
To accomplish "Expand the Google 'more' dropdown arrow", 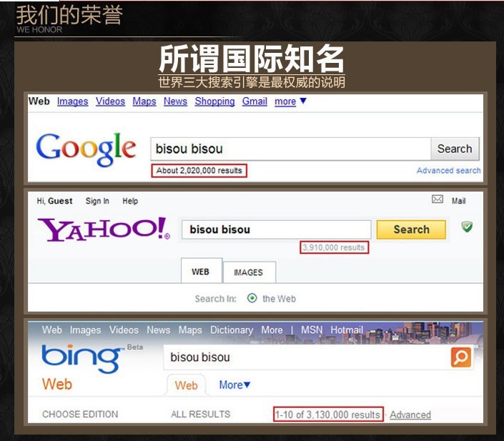I will [x=303, y=101].
